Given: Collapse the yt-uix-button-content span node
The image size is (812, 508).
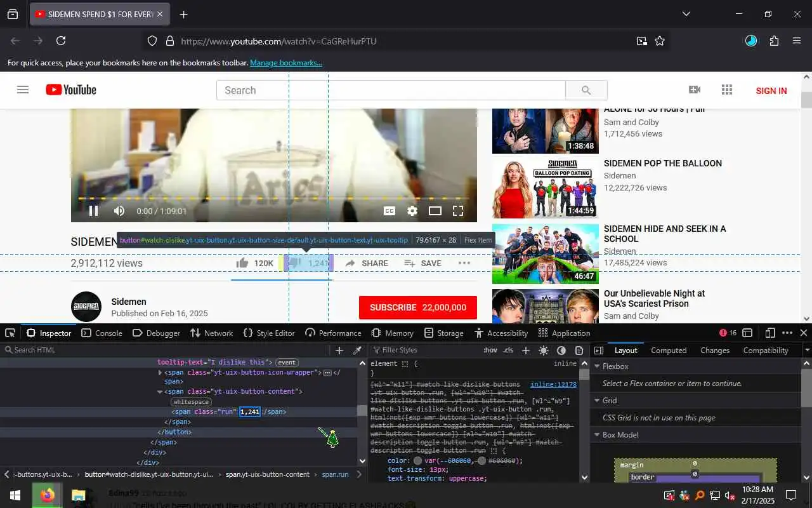Looking at the screenshot, I should coord(160,392).
